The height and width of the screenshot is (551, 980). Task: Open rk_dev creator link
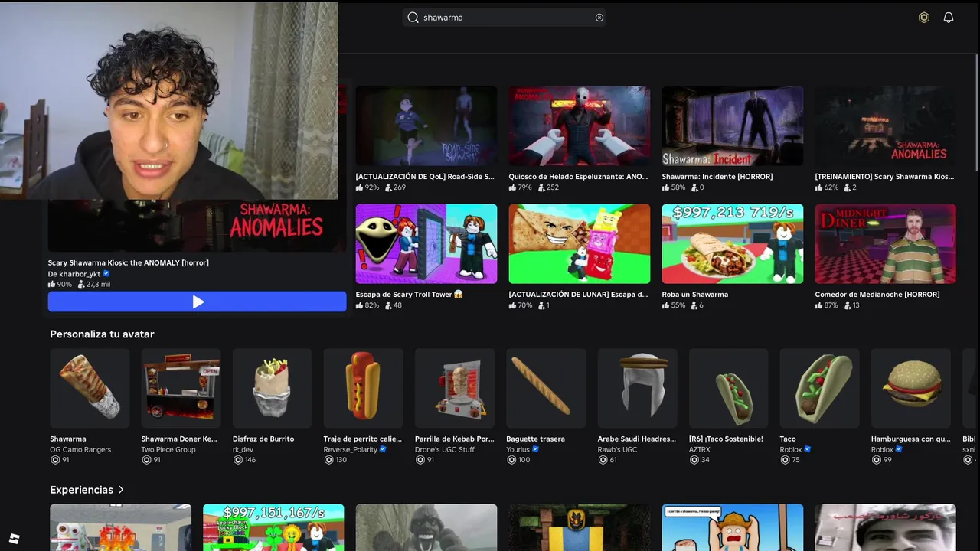click(243, 450)
